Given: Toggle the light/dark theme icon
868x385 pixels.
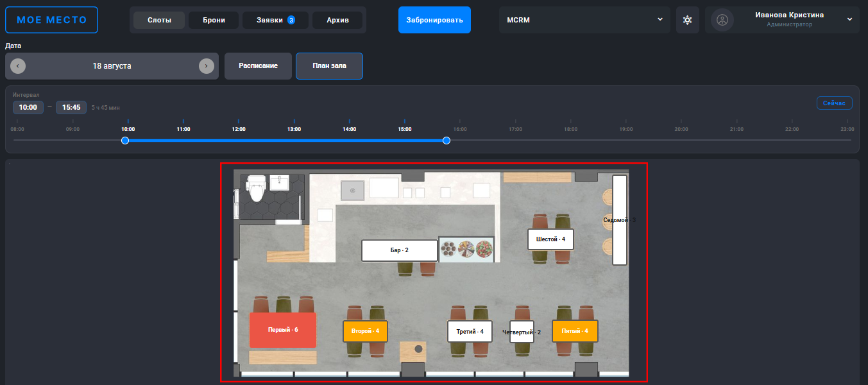Looking at the screenshot, I should point(688,20).
